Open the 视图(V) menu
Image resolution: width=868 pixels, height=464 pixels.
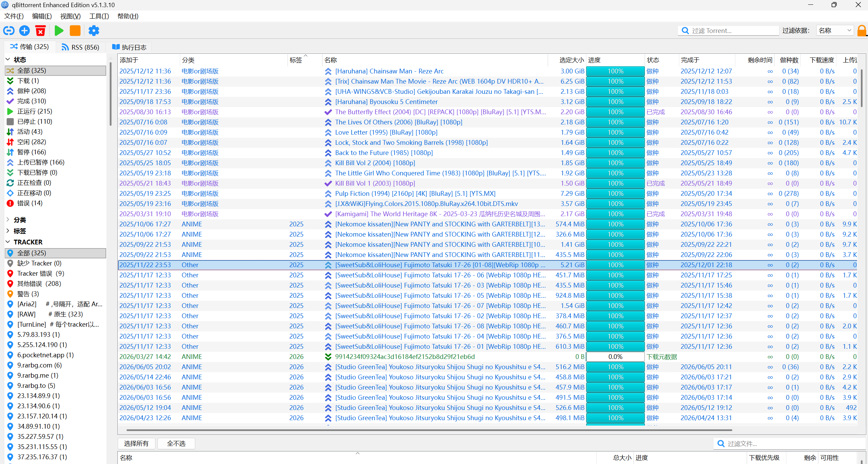(x=70, y=16)
